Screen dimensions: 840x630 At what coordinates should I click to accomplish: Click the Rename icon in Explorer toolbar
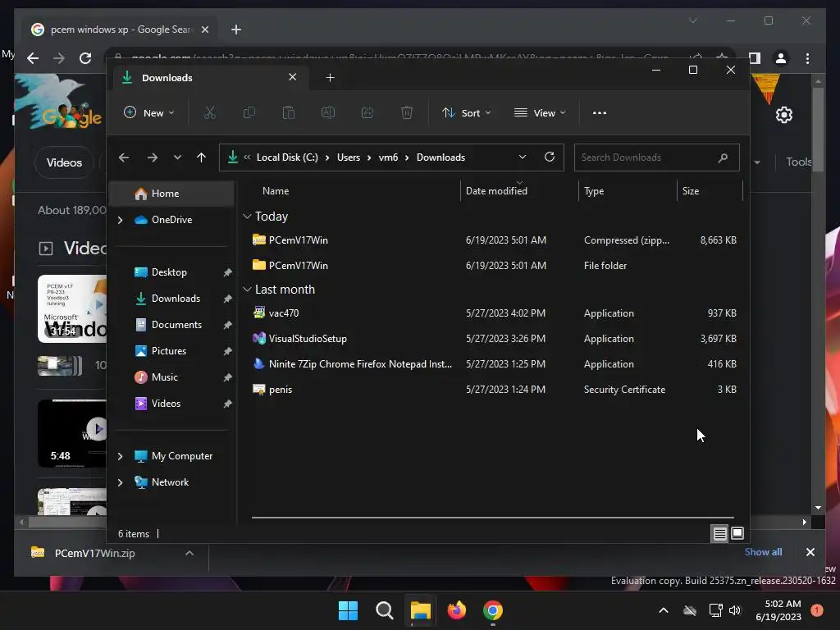pyautogui.click(x=328, y=112)
